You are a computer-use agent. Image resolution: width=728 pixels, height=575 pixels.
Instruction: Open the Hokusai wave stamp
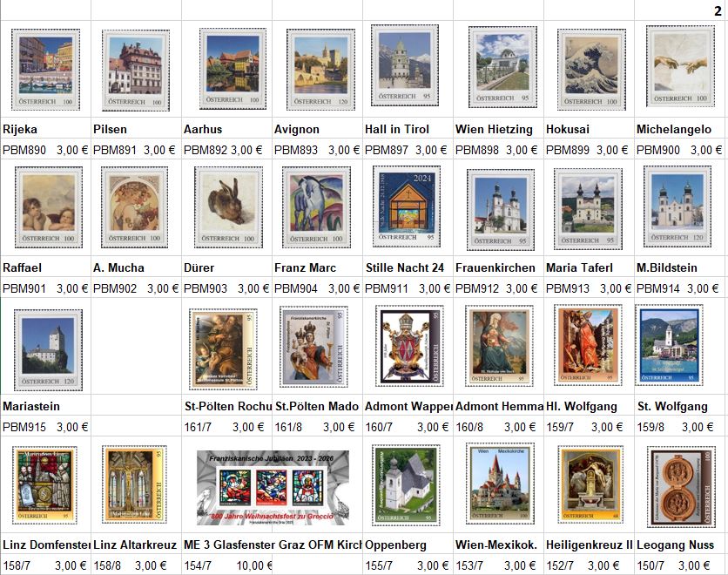click(x=591, y=70)
